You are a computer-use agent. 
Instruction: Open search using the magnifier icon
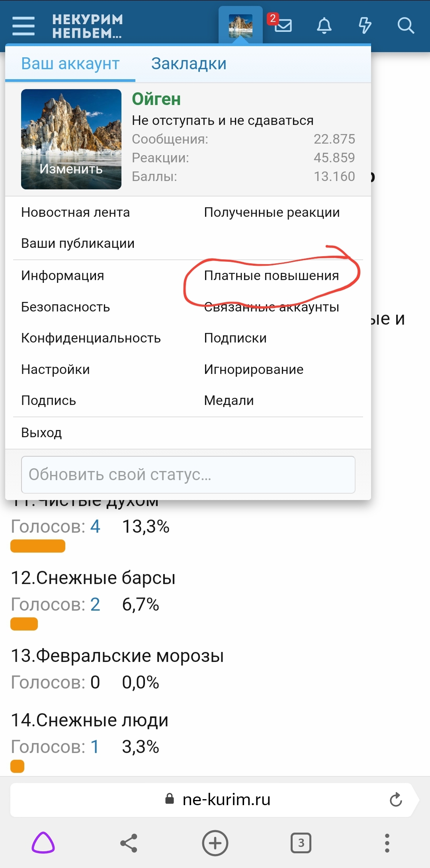[406, 26]
